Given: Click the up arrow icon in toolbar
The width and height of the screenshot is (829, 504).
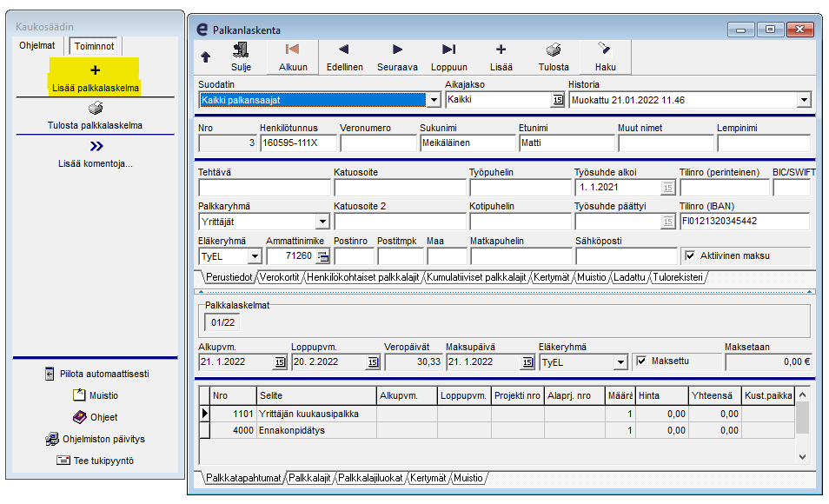Looking at the screenshot, I should click(206, 56).
